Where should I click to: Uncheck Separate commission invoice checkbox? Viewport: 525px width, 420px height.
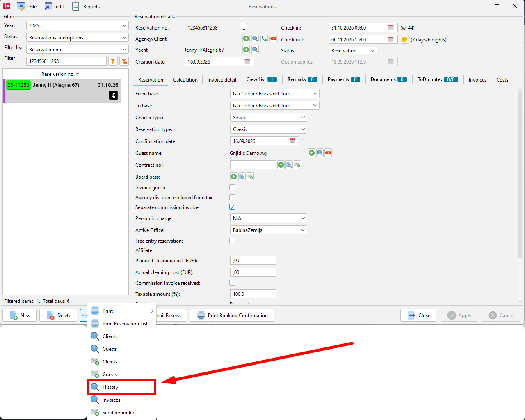click(x=232, y=207)
